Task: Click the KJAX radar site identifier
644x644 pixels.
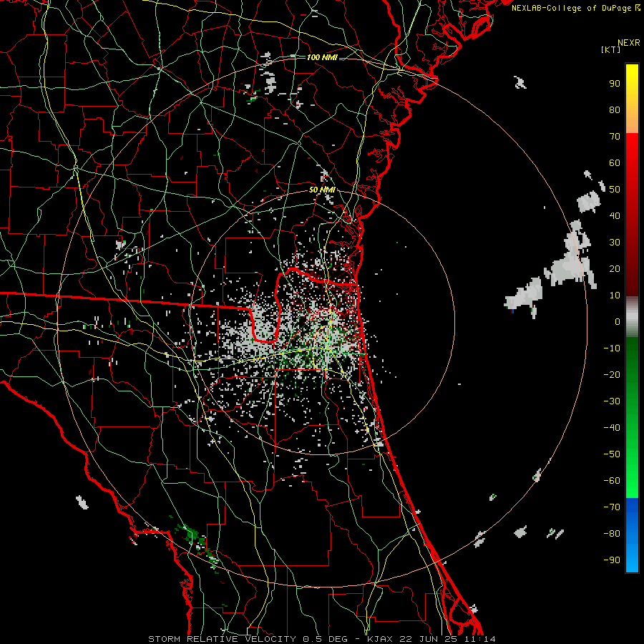Action: tap(380, 639)
